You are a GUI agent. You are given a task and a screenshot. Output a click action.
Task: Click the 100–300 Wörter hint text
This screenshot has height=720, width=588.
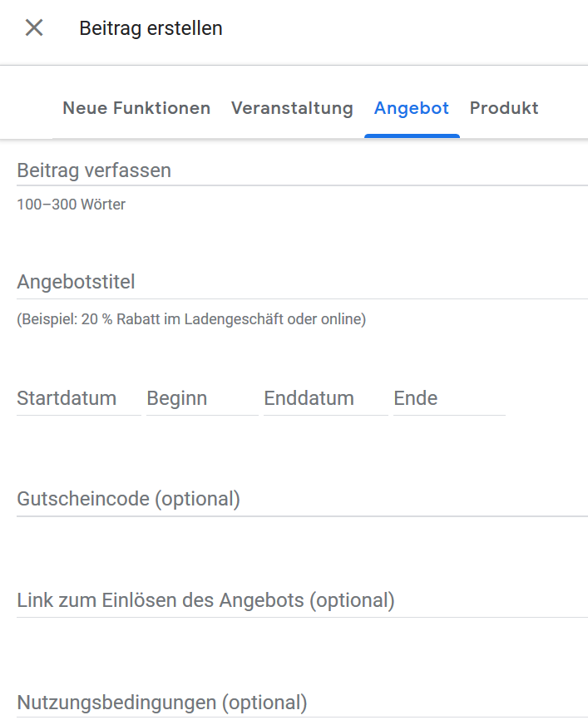point(71,204)
